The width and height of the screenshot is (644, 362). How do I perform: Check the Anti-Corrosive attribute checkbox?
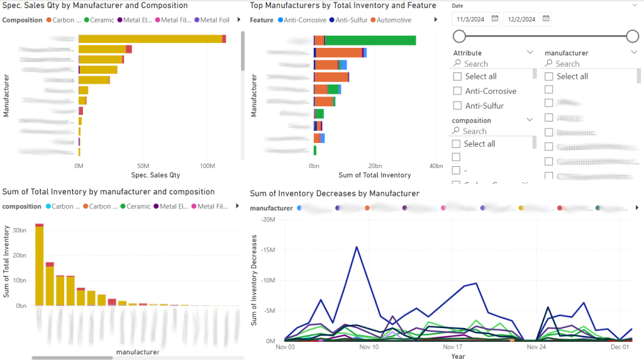tap(458, 91)
